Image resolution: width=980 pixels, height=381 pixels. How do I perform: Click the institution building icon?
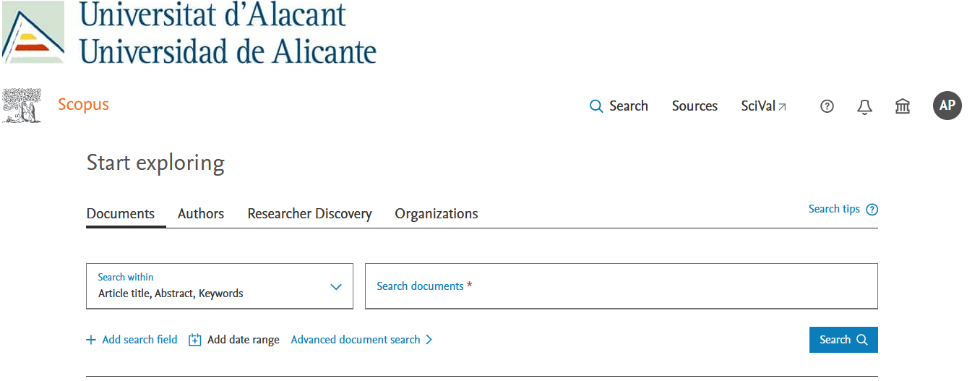pos(902,106)
